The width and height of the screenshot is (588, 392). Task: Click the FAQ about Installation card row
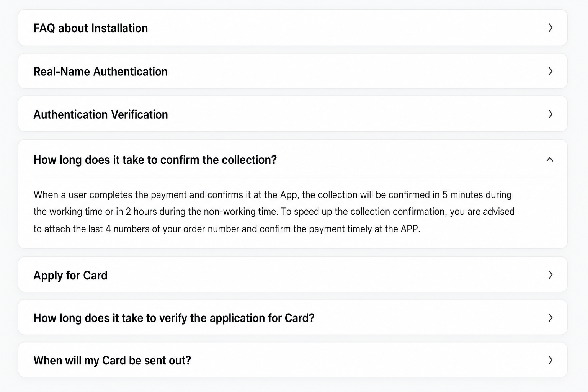click(292, 28)
